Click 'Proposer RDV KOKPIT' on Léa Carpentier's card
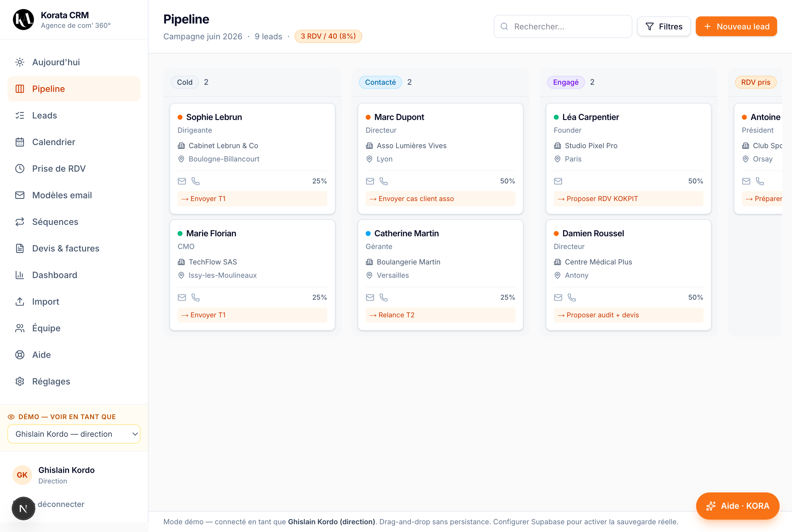792x532 pixels. click(x=628, y=199)
